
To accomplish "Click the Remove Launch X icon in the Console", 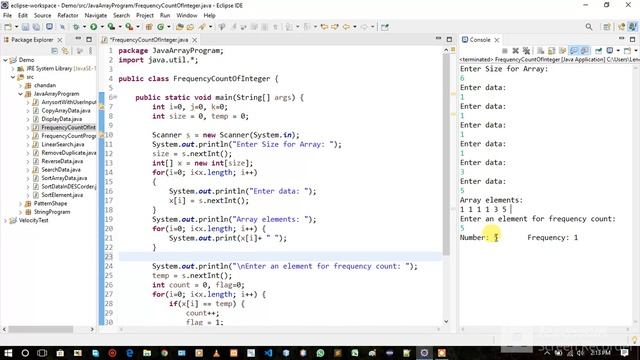I will click(516, 51).
